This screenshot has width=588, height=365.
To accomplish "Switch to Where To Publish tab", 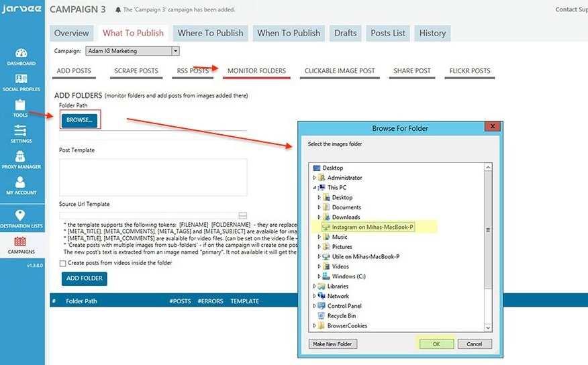I will click(x=210, y=34).
